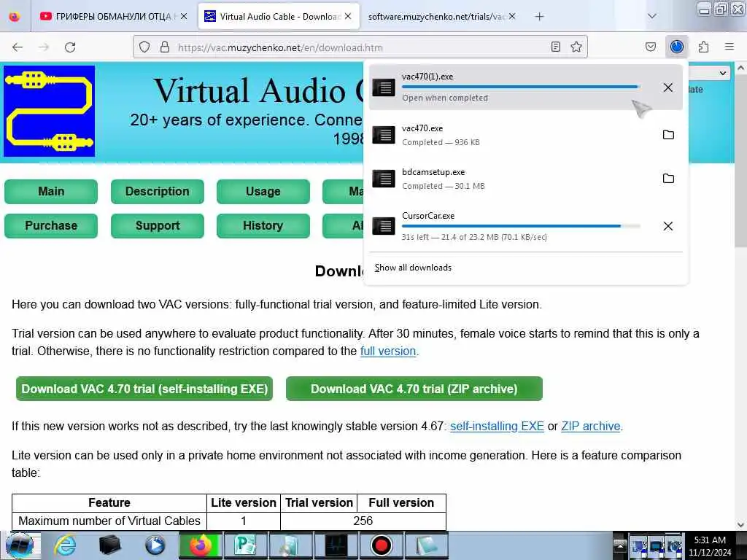Viewport: 747px width, 560px height.
Task: Close the software.muzychenko.net tab
Action: click(512, 16)
